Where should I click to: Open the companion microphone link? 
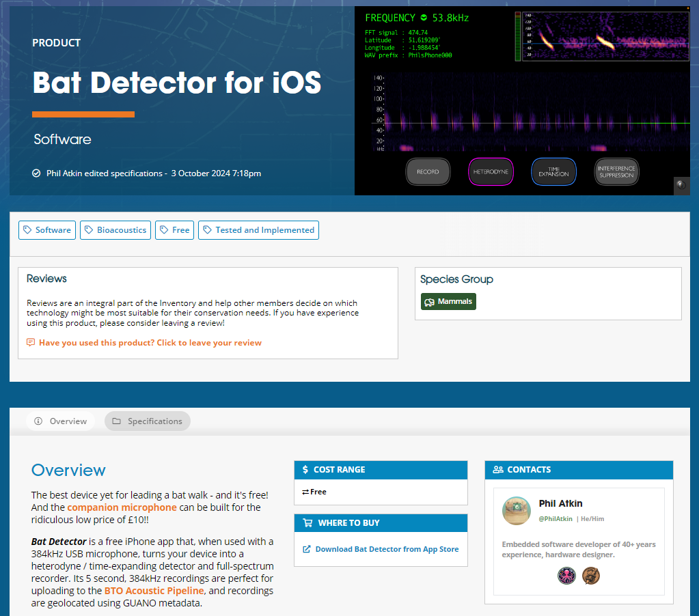coord(122,507)
